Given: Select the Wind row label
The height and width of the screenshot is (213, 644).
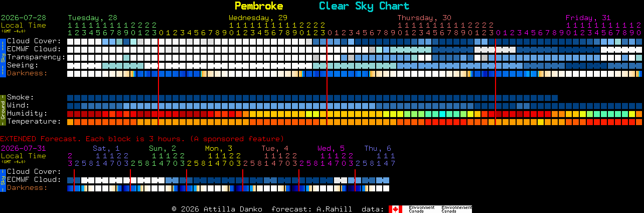Looking at the screenshot, I should pyautogui.click(x=18, y=105).
